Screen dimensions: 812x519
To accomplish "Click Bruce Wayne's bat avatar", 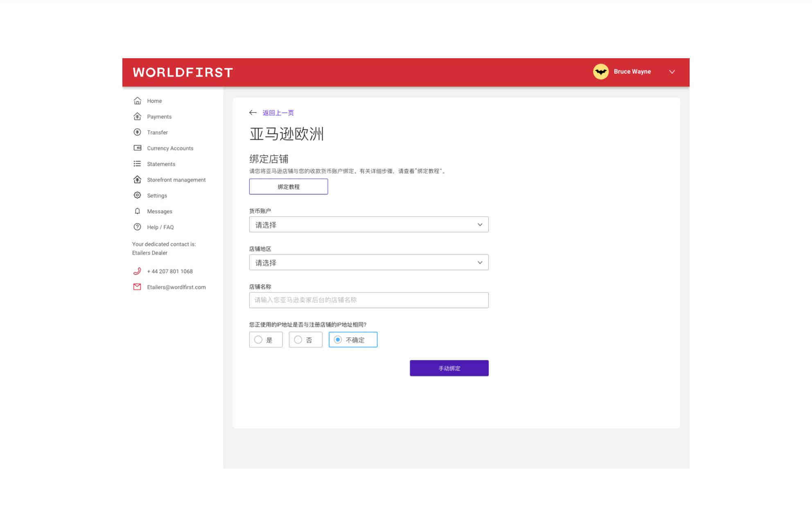I will (600, 72).
